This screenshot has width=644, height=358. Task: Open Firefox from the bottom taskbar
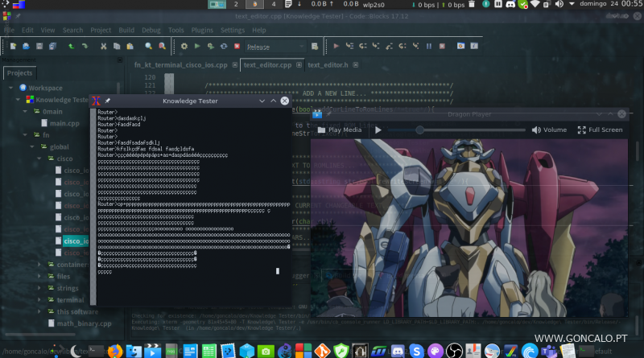click(x=114, y=351)
